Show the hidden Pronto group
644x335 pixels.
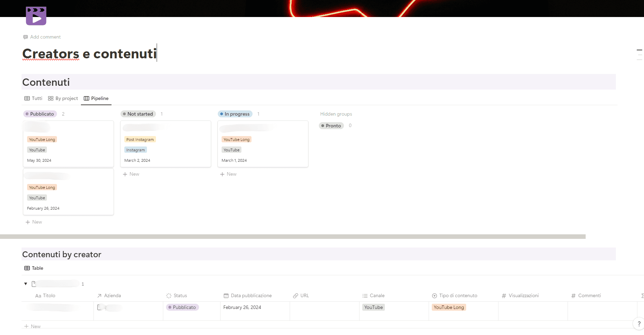[x=331, y=125]
